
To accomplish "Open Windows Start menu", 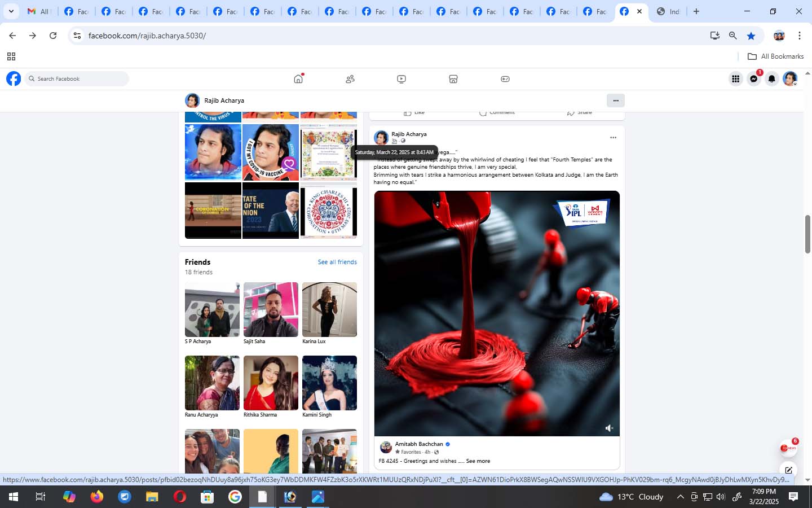I will pyautogui.click(x=14, y=497).
